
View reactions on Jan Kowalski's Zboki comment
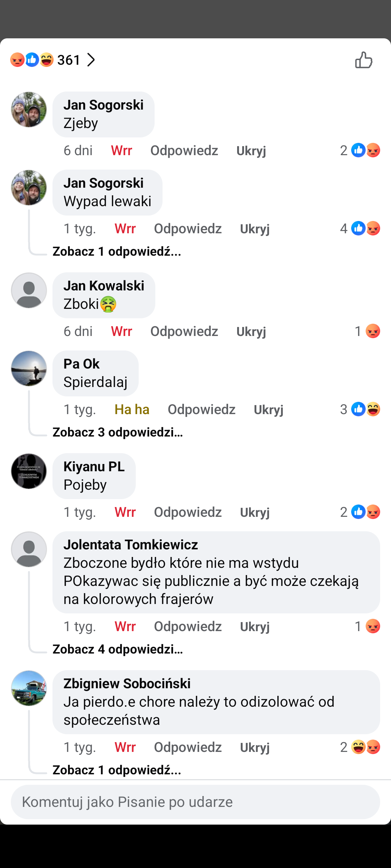(x=368, y=331)
